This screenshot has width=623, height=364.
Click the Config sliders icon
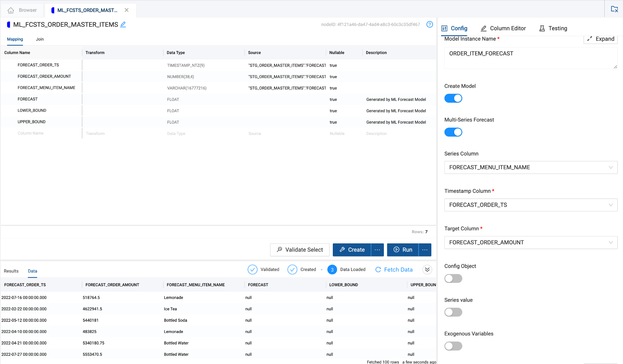click(x=444, y=28)
